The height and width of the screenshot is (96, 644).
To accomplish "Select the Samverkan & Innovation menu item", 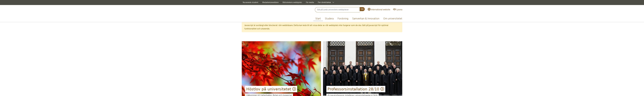I will pos(365,18).
